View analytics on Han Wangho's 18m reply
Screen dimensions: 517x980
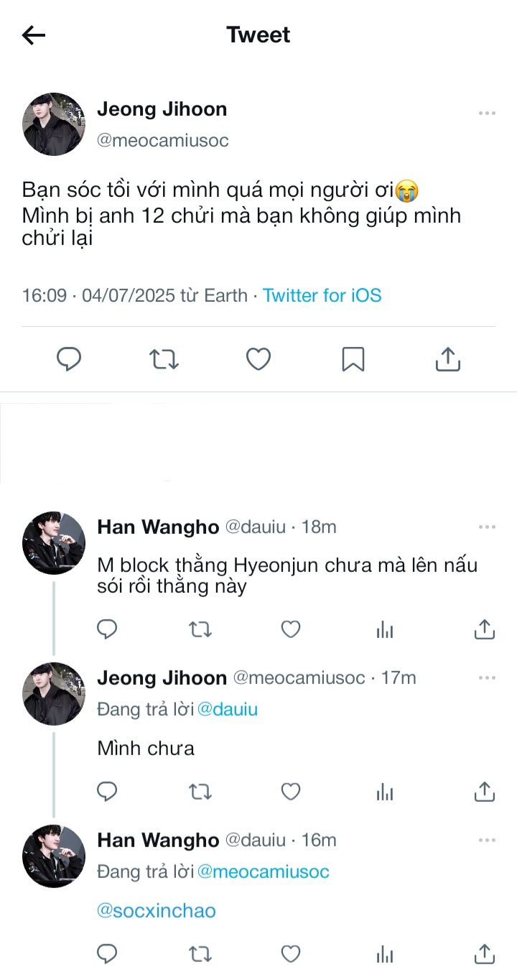385,630
